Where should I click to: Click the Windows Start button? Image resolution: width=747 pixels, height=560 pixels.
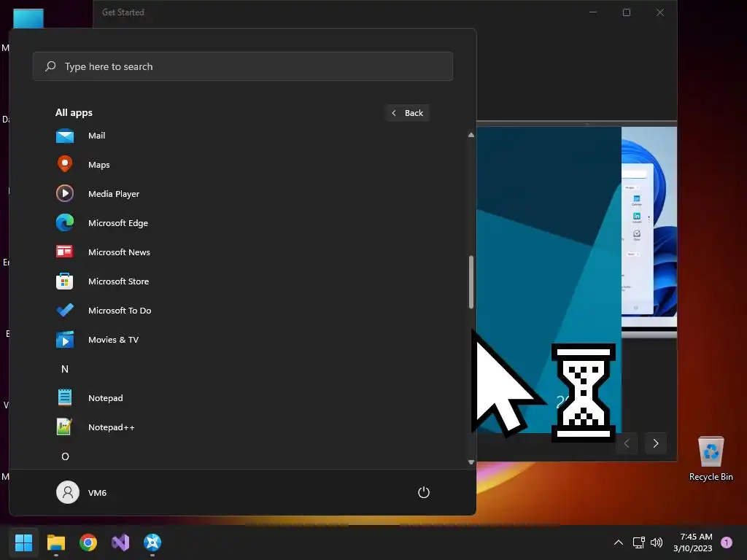point(23,542)
